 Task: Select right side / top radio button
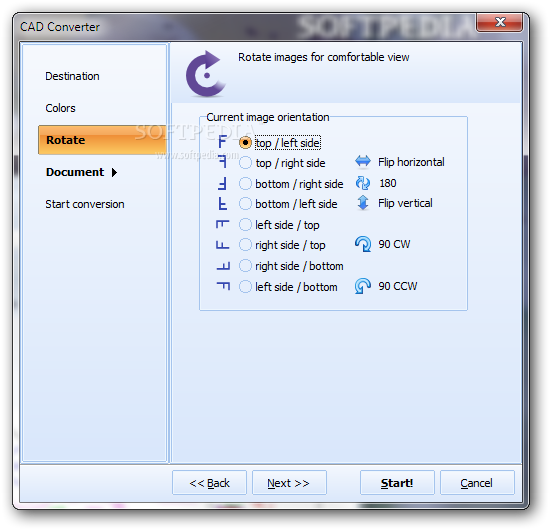click(x=245, y=245)
